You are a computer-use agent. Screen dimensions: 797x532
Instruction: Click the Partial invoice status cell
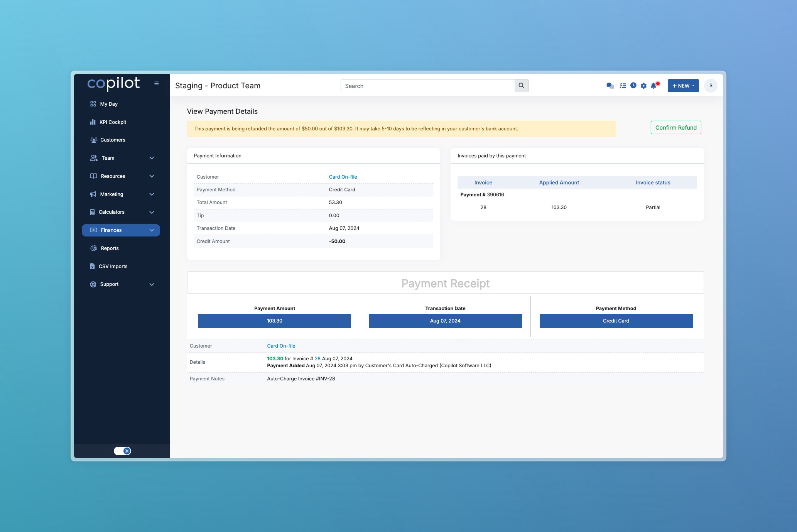(653, 207)
